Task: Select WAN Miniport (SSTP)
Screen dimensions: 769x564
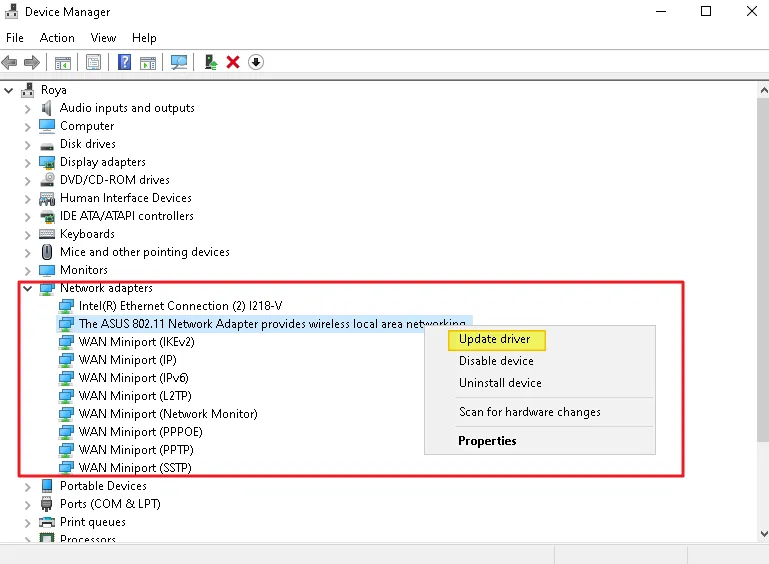Action: click(135, 468)
